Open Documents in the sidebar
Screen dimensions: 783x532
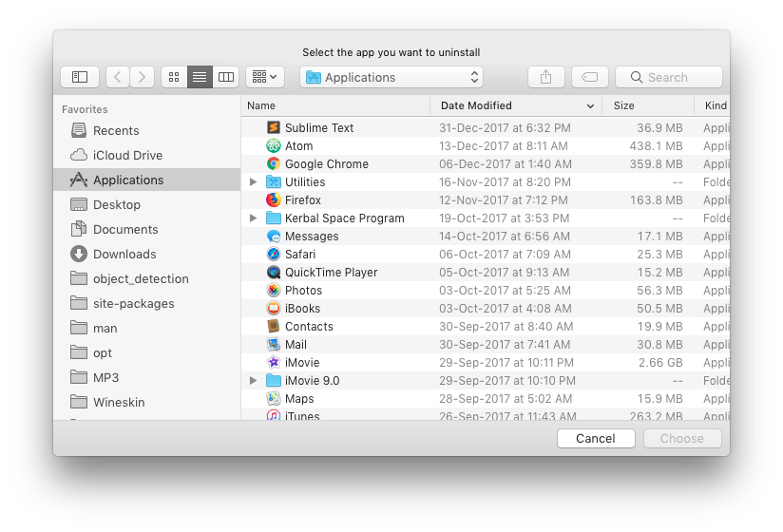coord(146,229)
